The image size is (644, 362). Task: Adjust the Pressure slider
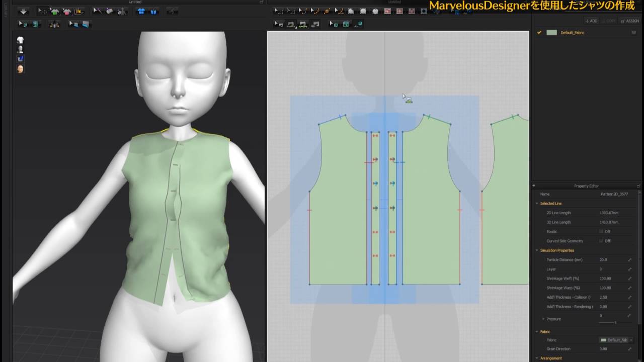615,322
